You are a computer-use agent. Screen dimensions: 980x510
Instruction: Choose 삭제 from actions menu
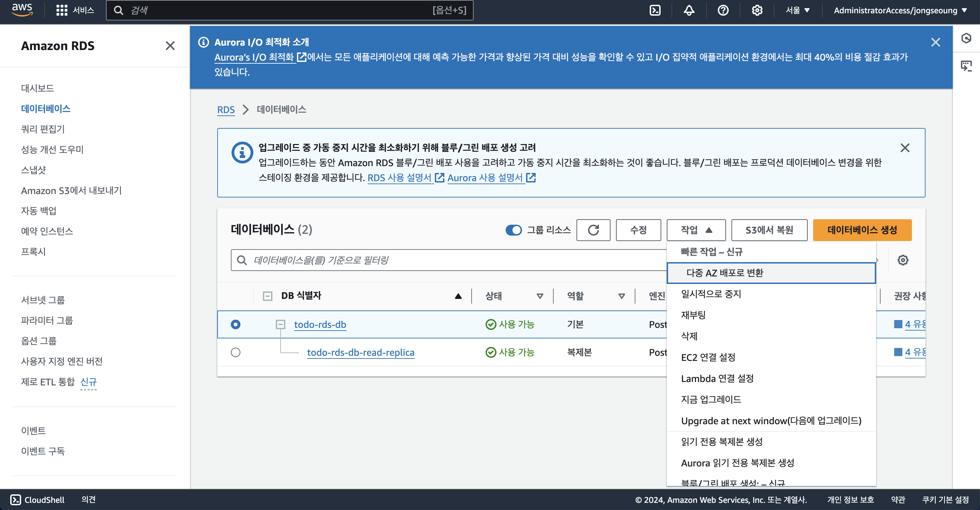tap(771, 336)
